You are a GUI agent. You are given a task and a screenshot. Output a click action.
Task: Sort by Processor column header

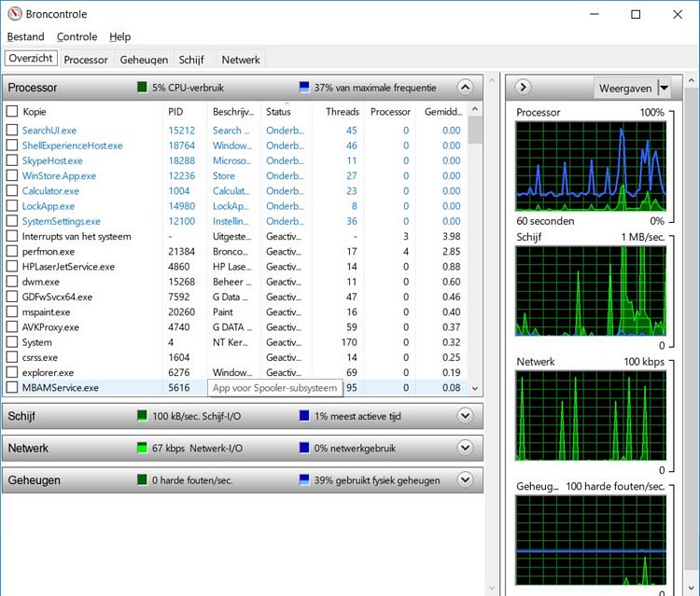click(390, 112)
